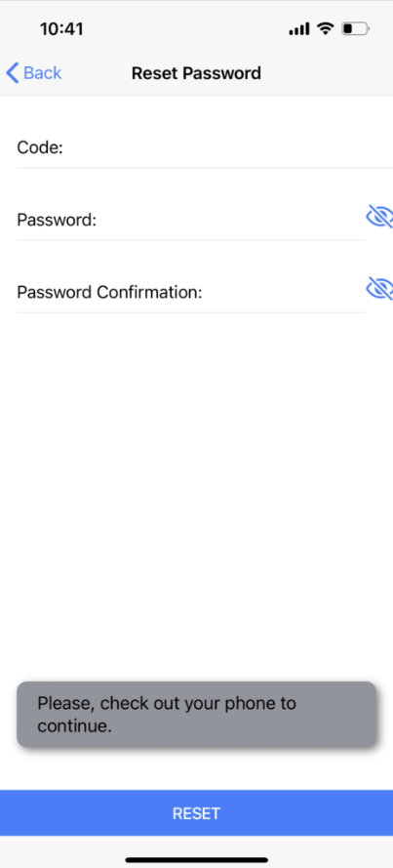393x868 pixels.
Task: Submit with the blue RESET button
Action: [x=196, y=812]
